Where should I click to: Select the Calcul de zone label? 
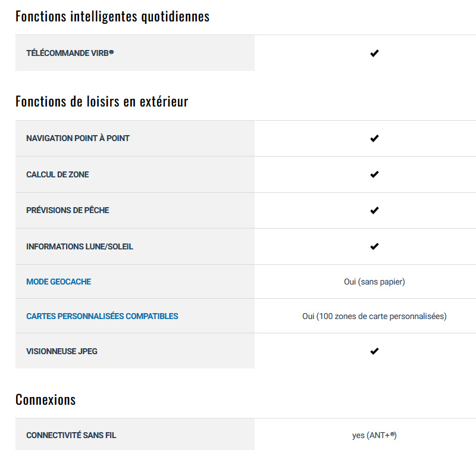(57, 174)
